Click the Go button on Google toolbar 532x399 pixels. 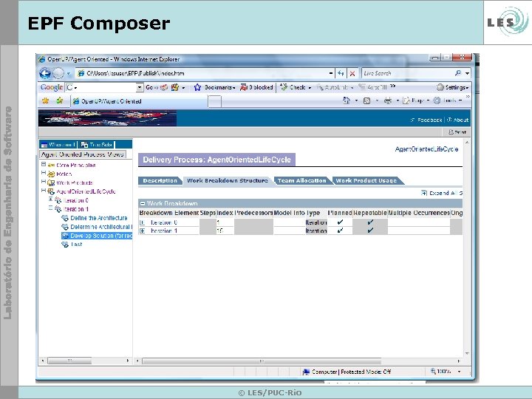pos(149,87)
